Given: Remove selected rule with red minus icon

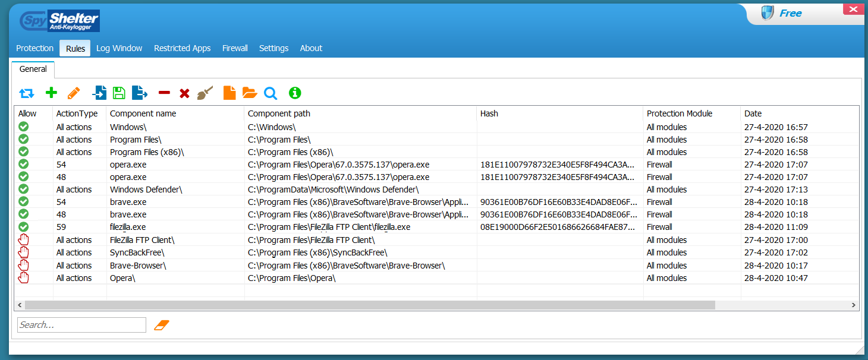Looking at the screenshot, I should [x=165, y=93].
